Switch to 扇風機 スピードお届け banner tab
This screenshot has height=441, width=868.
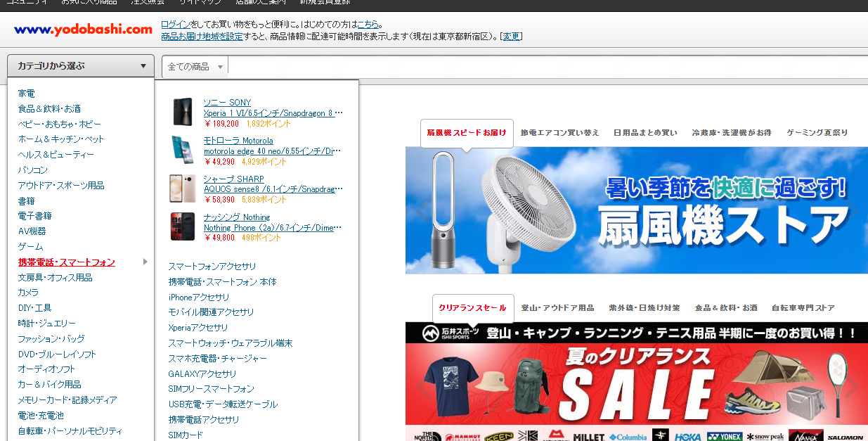(467, 132)
